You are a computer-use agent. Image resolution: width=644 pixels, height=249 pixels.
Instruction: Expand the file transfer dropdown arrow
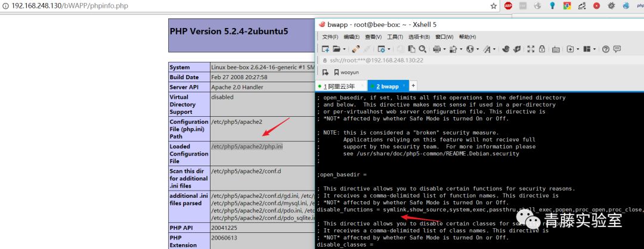461,49
